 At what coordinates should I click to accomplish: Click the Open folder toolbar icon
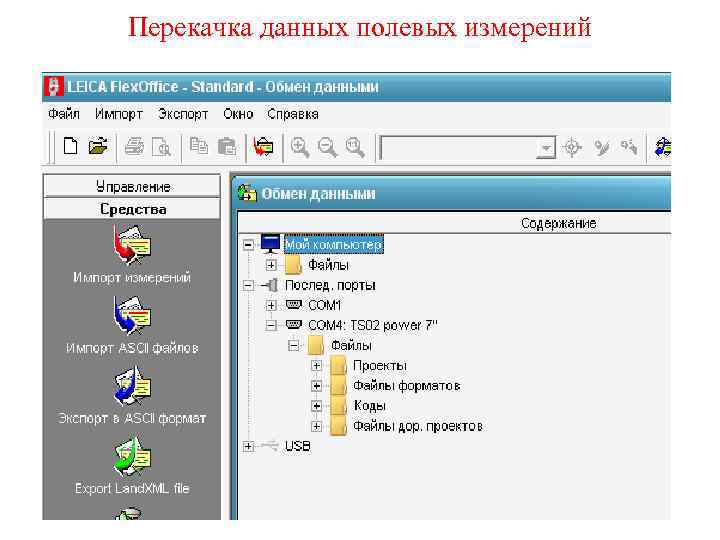[98, 146]
